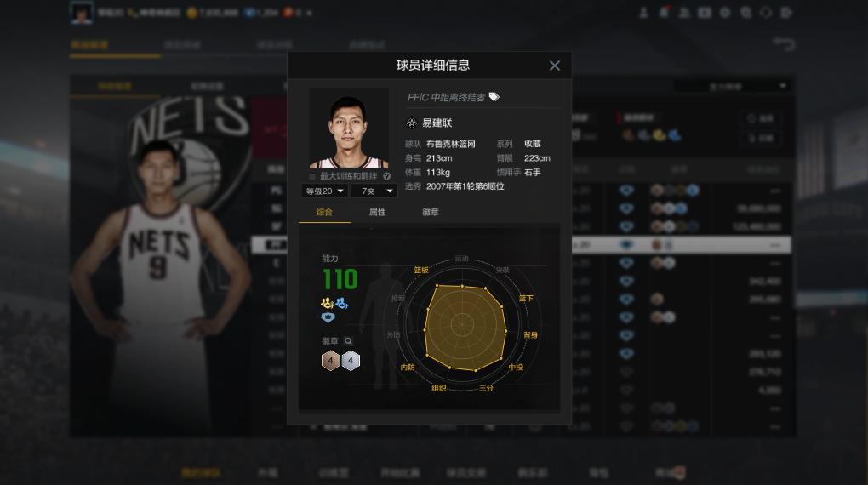The image size is (868, 485).
Task: Click the blue shield icon below ability rating
Action: (x=328, y=317)
